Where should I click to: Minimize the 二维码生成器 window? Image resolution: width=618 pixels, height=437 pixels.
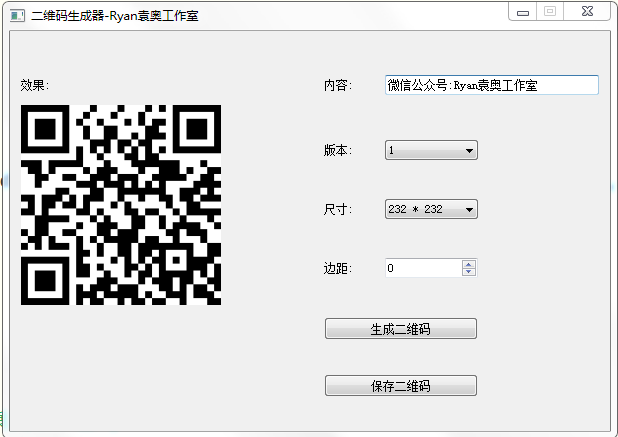[523, 12]
